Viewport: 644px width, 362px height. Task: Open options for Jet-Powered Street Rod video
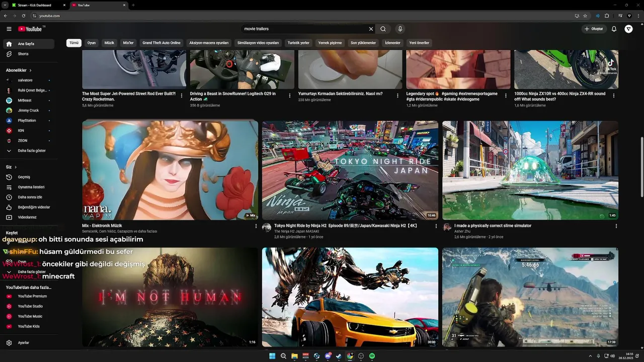pos(182,96)
